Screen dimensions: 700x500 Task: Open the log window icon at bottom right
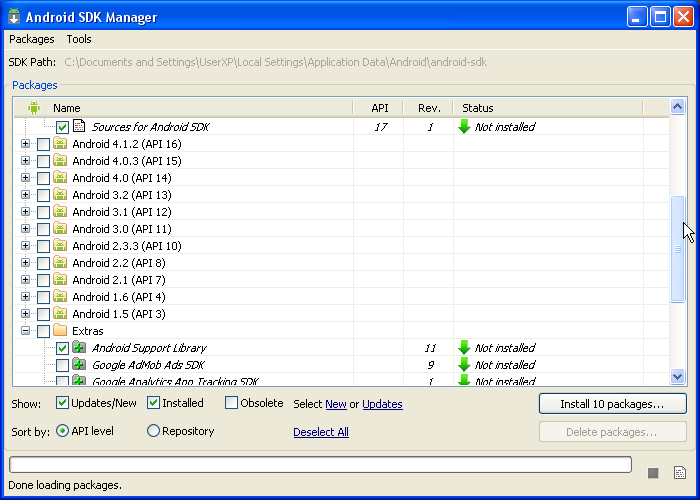680,472
